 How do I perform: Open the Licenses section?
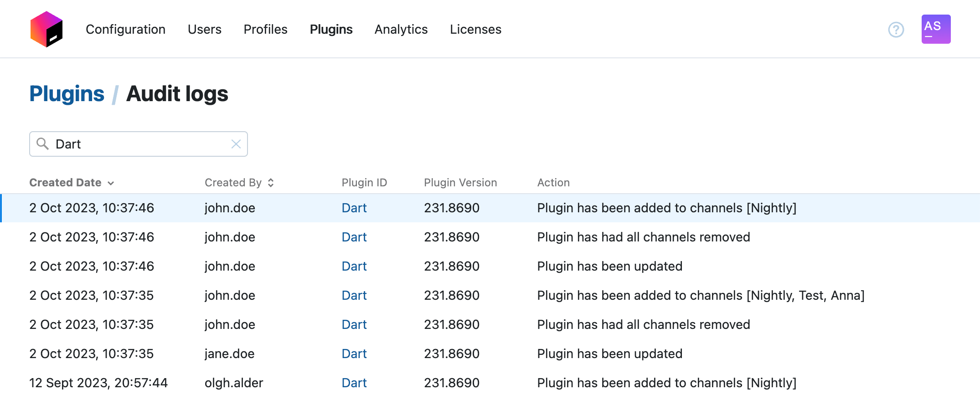coord(475,29)
